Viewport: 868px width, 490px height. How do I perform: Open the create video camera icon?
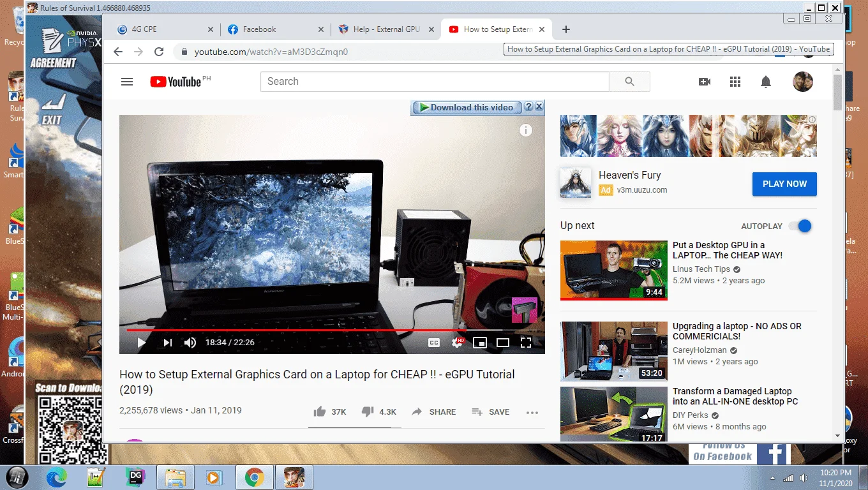tap(705, 82)
